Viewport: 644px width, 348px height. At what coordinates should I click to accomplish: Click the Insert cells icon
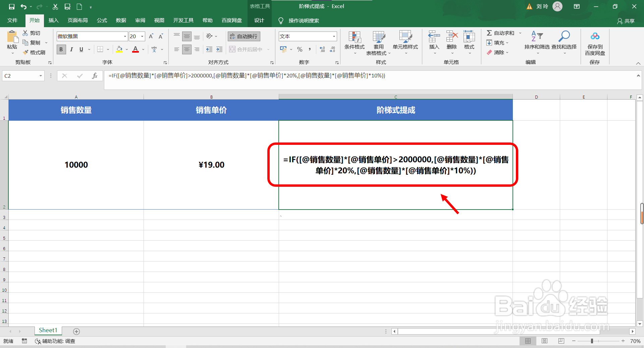tap(434, 36)
